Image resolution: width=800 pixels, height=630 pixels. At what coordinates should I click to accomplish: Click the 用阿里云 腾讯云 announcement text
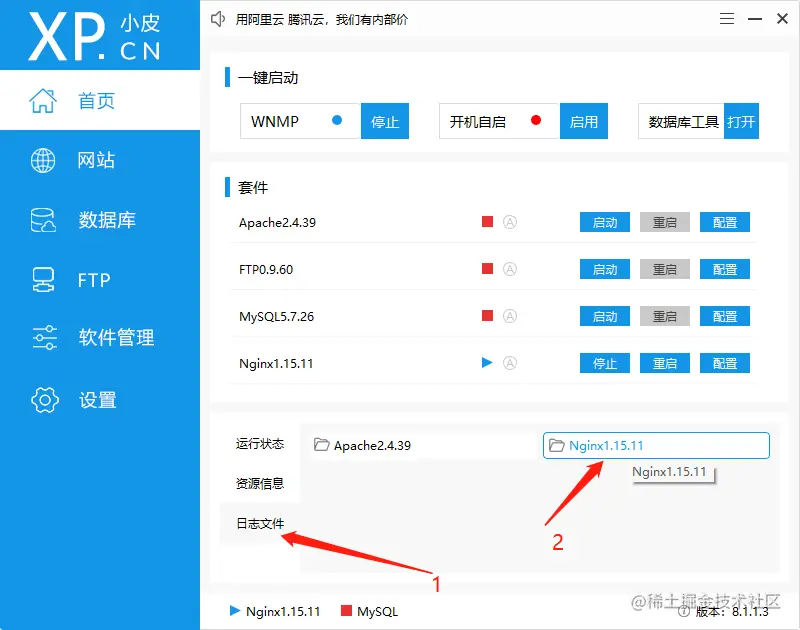coord(321,19)
